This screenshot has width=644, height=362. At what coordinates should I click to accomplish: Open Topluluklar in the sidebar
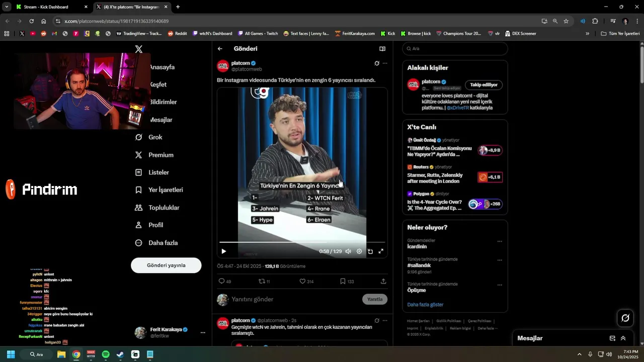[x=157, y=208]
